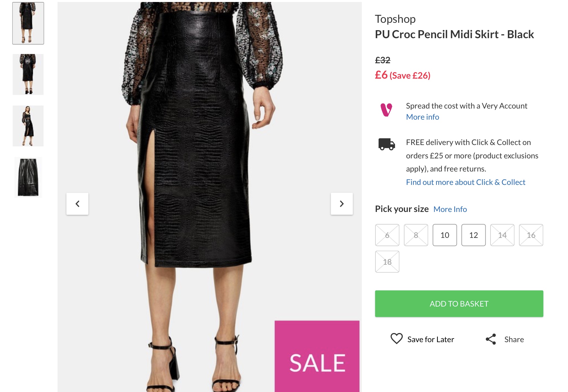This screenshot has height=392, width=568.
Task: Select size 12
Action: click(473, 235)
